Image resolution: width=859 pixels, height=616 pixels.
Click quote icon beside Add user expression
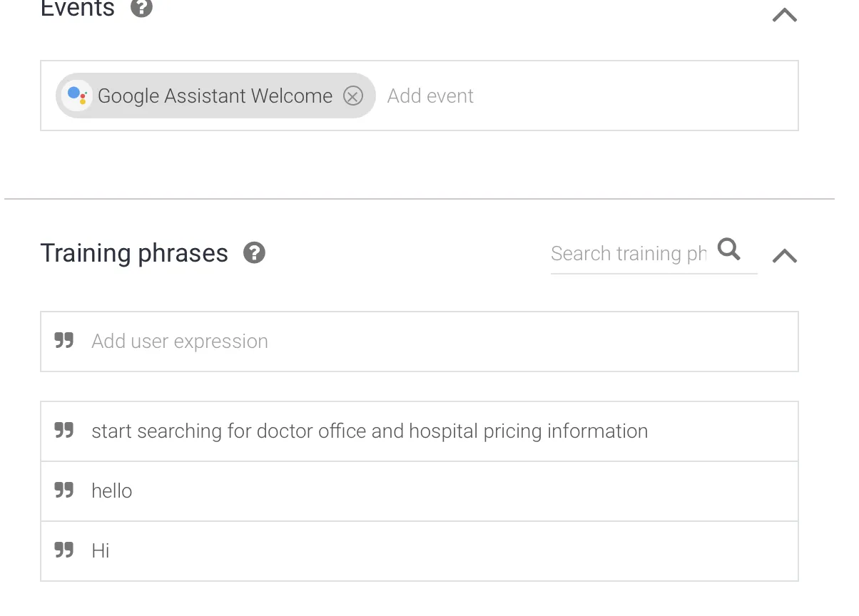64,341
